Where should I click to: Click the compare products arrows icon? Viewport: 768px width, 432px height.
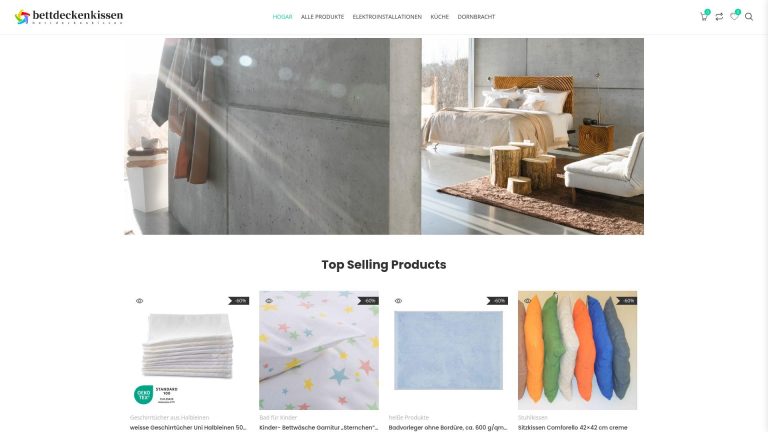click(x=719, y=17)
